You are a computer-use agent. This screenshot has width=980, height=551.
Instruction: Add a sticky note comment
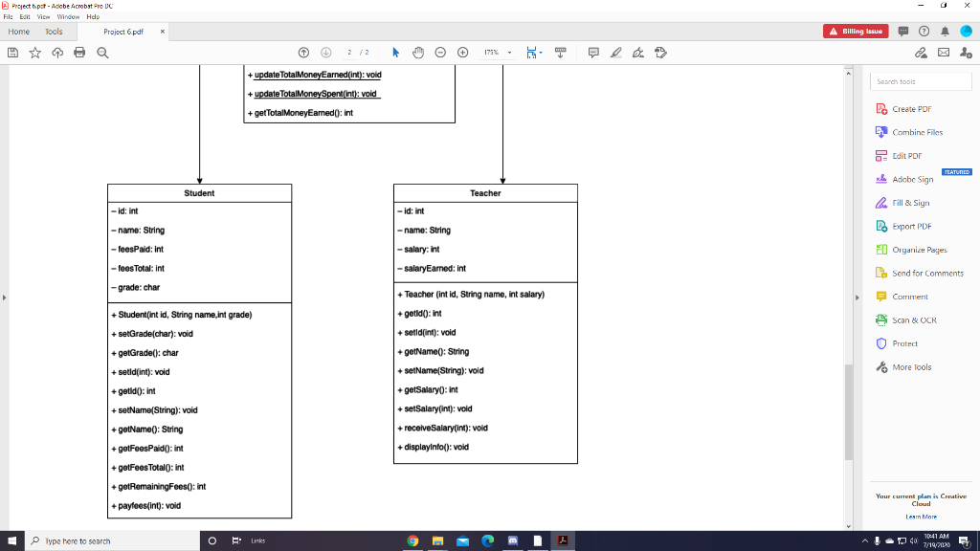[x=595, y=53]
